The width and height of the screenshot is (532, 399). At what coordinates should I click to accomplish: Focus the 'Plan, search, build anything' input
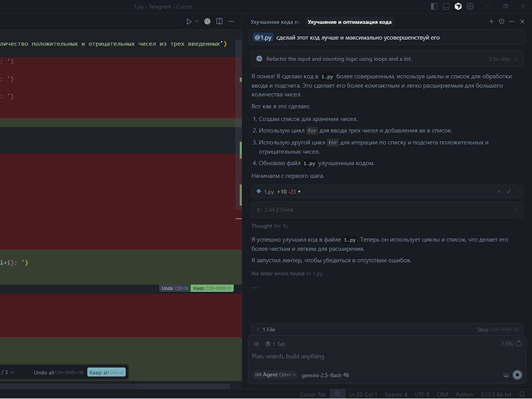[387, 356]
